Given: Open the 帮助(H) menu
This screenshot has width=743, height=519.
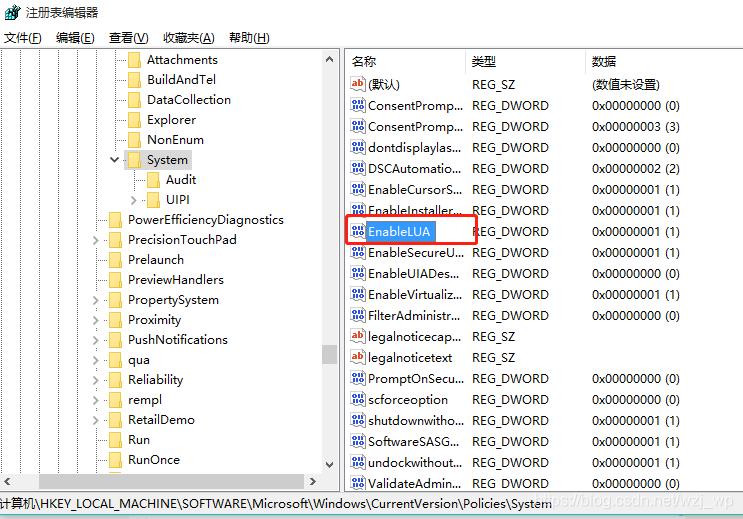Looking at the screenshot, I should [249, 37].
